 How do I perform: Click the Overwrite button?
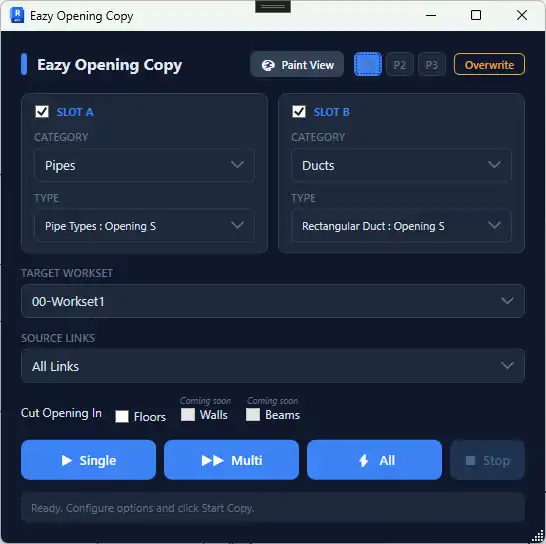(489, 64)
